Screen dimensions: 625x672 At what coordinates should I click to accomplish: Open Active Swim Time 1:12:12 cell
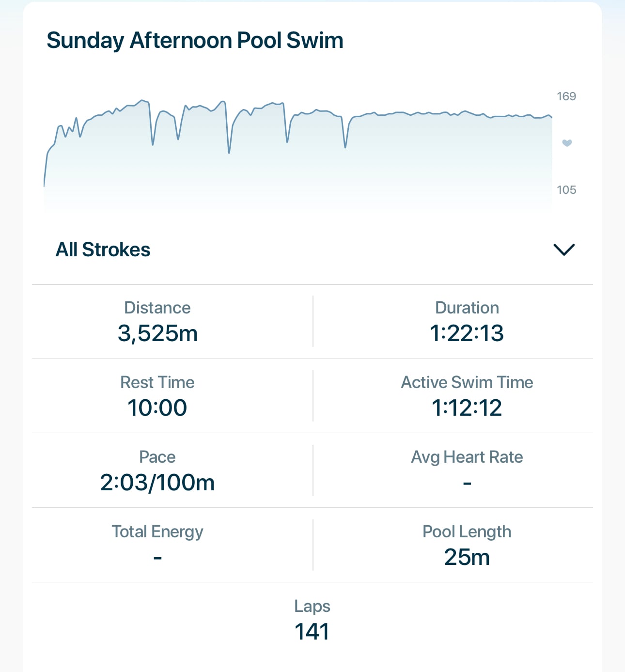(467, 396)
